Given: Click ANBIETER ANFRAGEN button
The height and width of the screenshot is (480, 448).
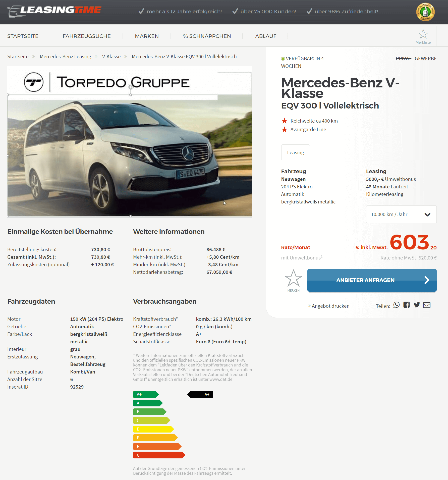Looking at the screenshot, I should pyautogui.click(x=372, y=280).
